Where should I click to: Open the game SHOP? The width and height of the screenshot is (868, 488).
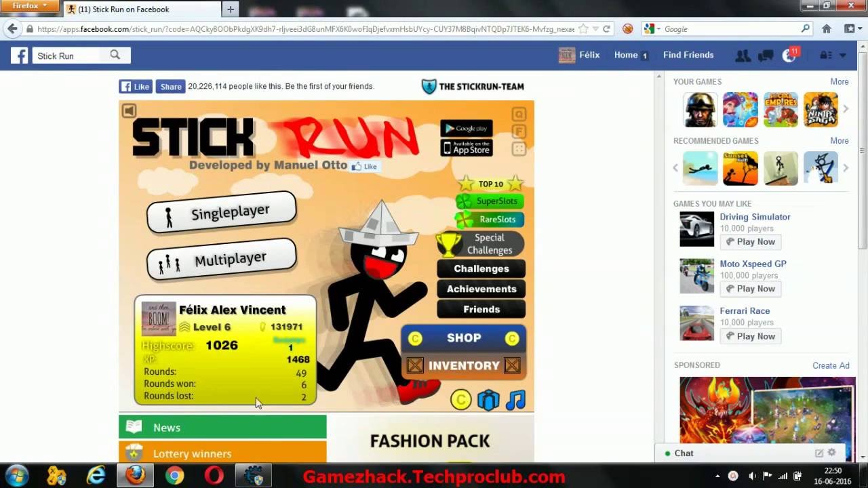tap(464, 338)
